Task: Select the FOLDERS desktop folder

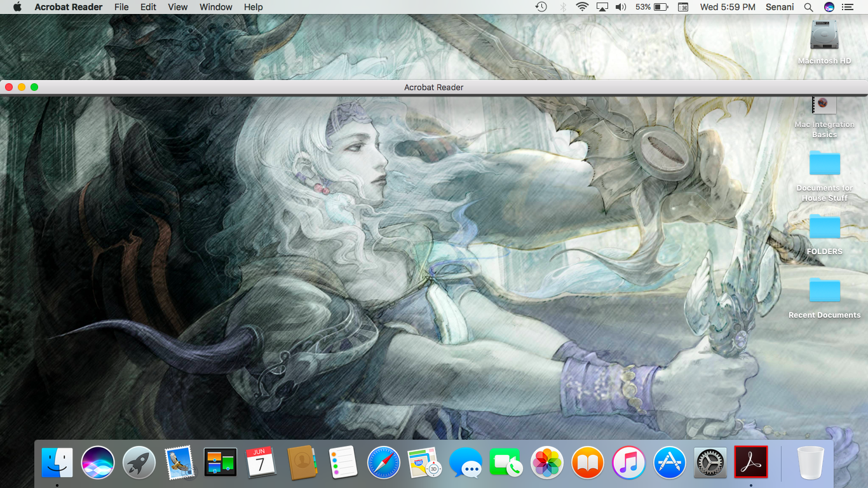Action: [x=825, y=227]
